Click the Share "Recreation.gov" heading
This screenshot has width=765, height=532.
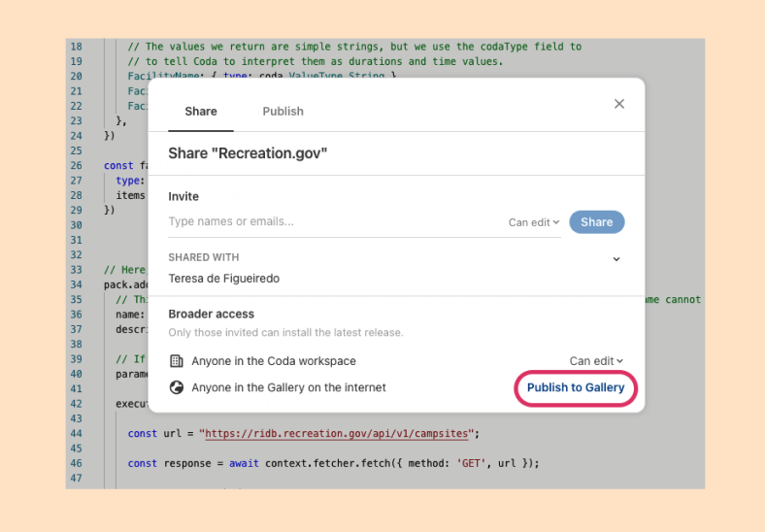point(248,153)
